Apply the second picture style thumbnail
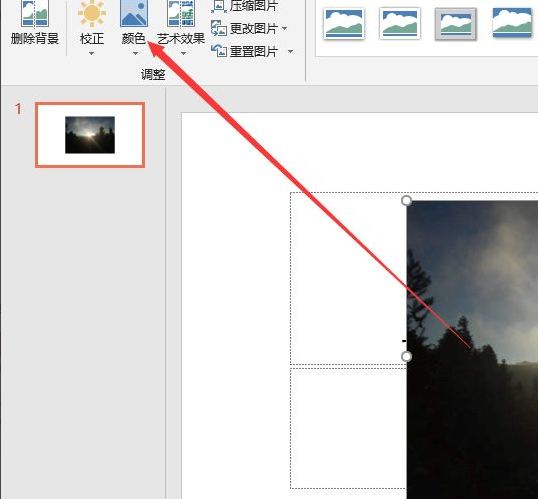The image size is (538, 499). coord(400,24)
